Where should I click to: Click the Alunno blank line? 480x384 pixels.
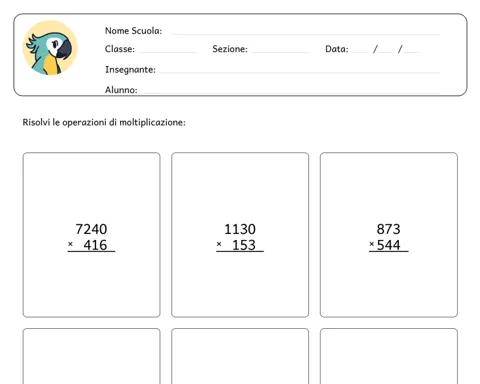[x=290, y=92]
